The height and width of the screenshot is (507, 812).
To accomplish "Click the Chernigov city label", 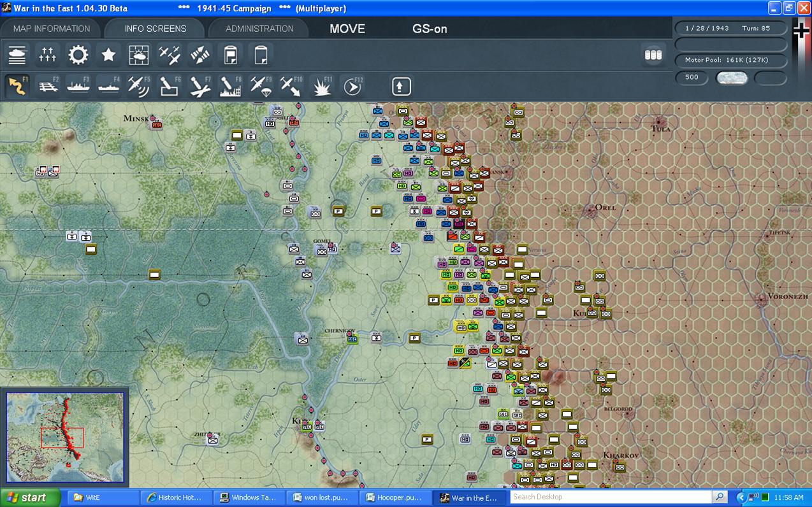I will click(339, 331).
